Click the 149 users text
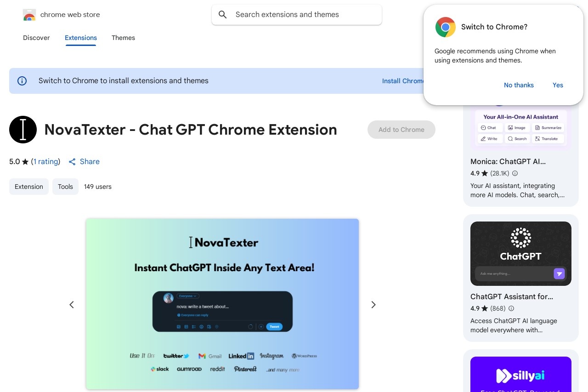The height and width of the screenshot is (392, 588). [98, 187]
